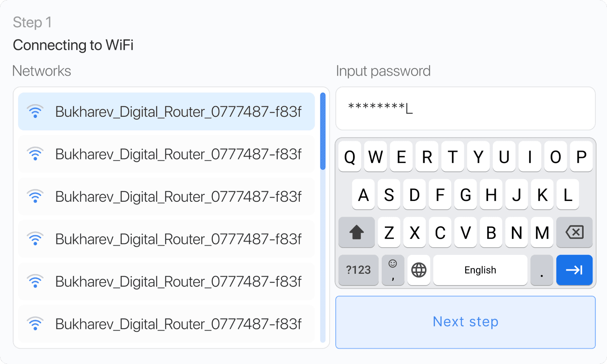Switch keyboard to ?123 symbols layout
Screen dimensions: 607x364
pos(358,270)
